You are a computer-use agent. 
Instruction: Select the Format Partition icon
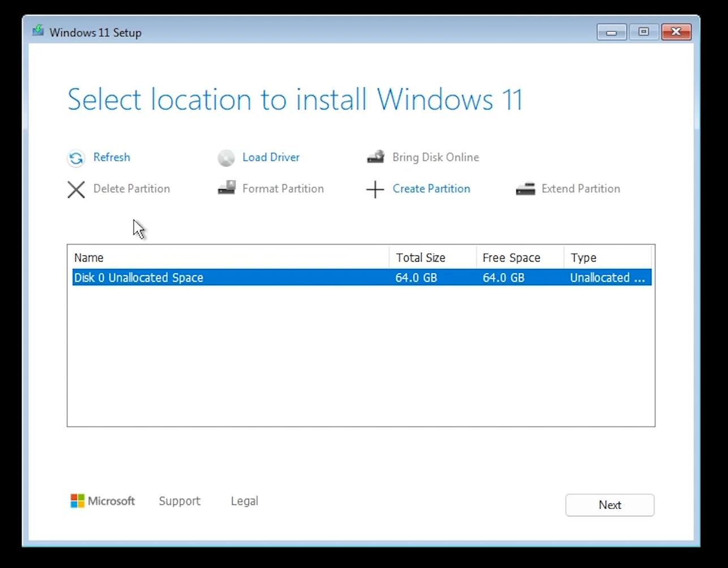[226, 187]
